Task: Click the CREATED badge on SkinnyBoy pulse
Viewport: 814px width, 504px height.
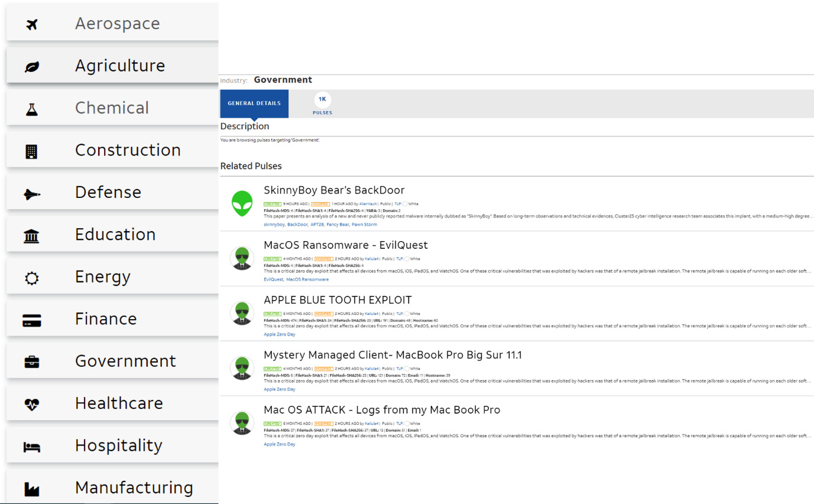Action: pos(273,204)
